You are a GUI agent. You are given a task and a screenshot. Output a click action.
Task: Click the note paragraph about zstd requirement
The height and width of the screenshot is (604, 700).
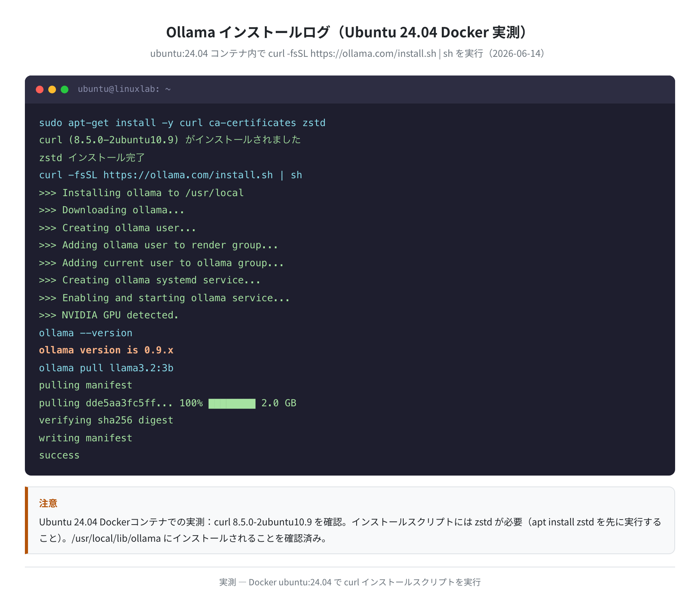click(x=350, y=530)
